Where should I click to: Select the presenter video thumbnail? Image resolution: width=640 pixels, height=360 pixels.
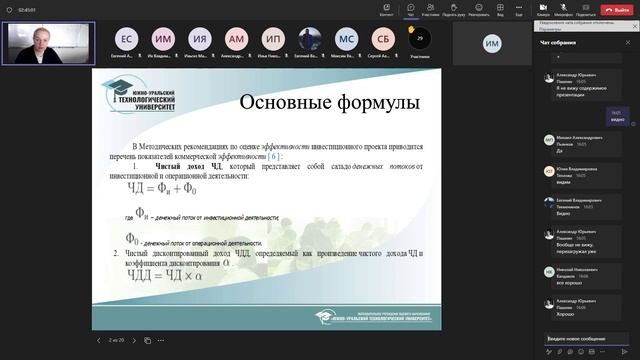(49, 43)
